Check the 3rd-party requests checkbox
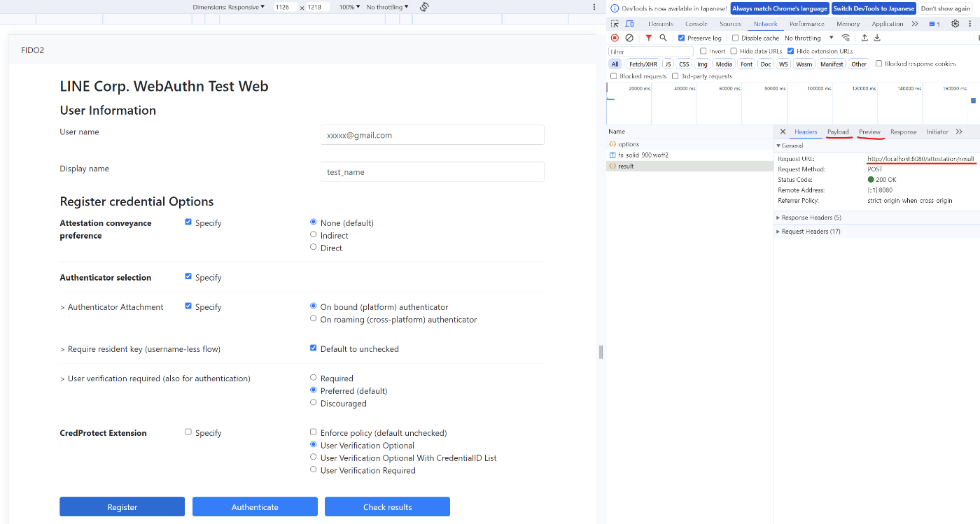This screenshot has width=980, height=524. click(675, 76)
